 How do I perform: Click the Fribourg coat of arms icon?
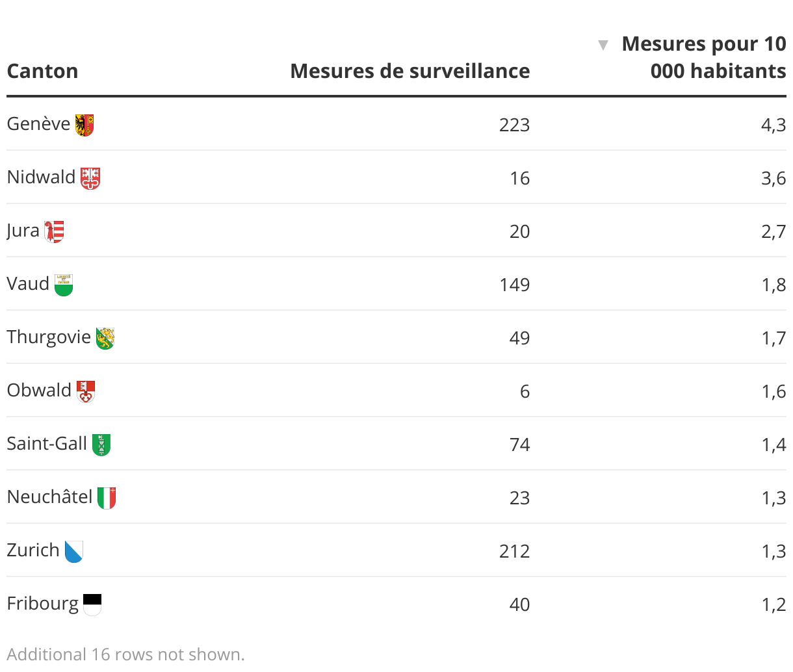92,604
